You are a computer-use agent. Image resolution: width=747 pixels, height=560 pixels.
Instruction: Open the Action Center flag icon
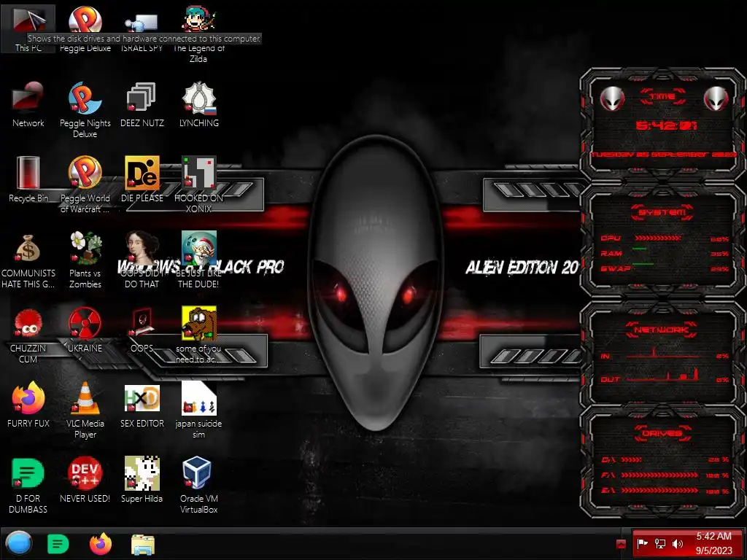click(642, 543)
